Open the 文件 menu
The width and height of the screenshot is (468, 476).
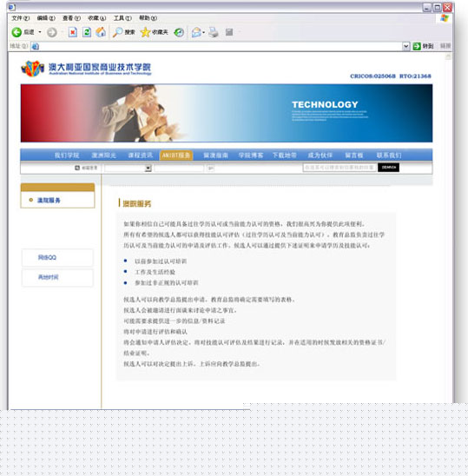(x=20, y=18)
